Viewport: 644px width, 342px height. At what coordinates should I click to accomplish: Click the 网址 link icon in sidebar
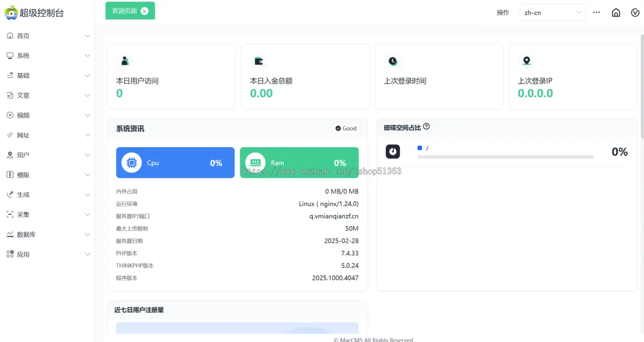point(10,135)
